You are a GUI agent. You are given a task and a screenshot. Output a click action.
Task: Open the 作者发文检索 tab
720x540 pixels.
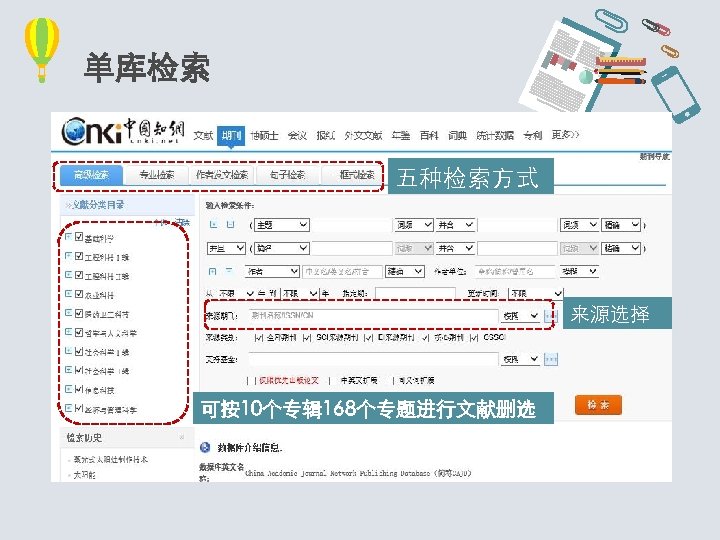(x=222, y=175)
